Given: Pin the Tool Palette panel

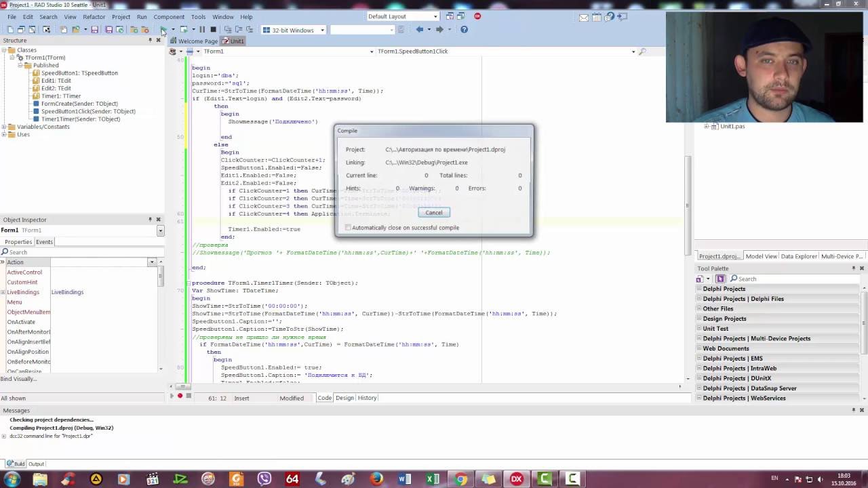Looking at the screenshot, I should click(854, 268).
